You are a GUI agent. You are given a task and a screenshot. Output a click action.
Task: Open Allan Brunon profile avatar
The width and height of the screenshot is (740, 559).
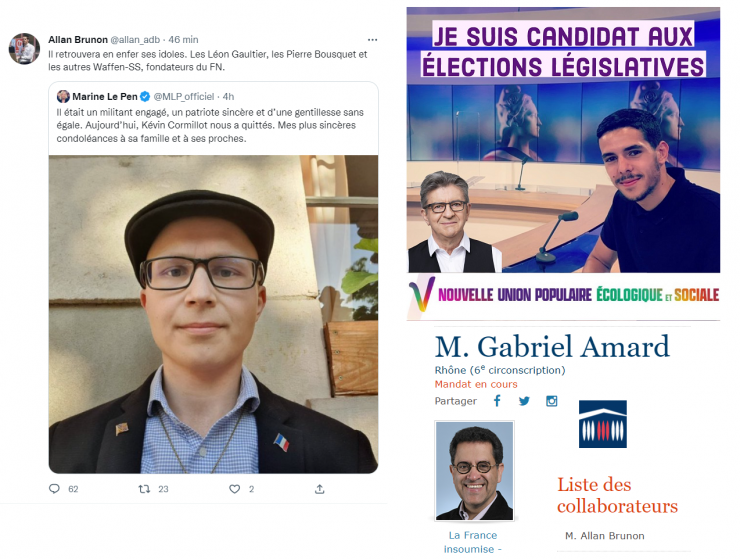[24, 49]
